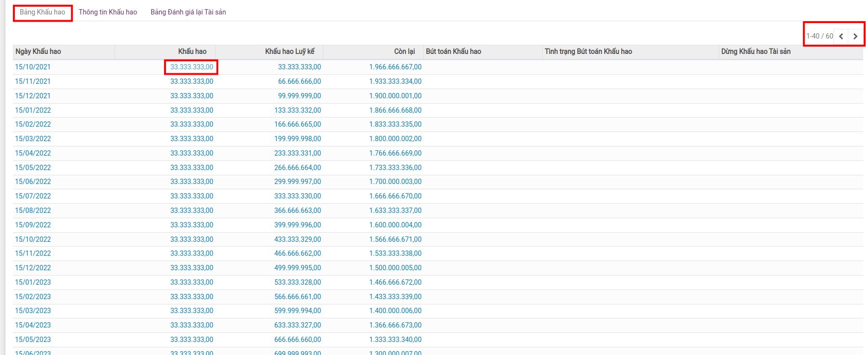The width and height of the screenshot is (868, 355).
Task: Click the 1-40 / 60 pager counter
Action: pyautogui.click(x=819, y=36)
